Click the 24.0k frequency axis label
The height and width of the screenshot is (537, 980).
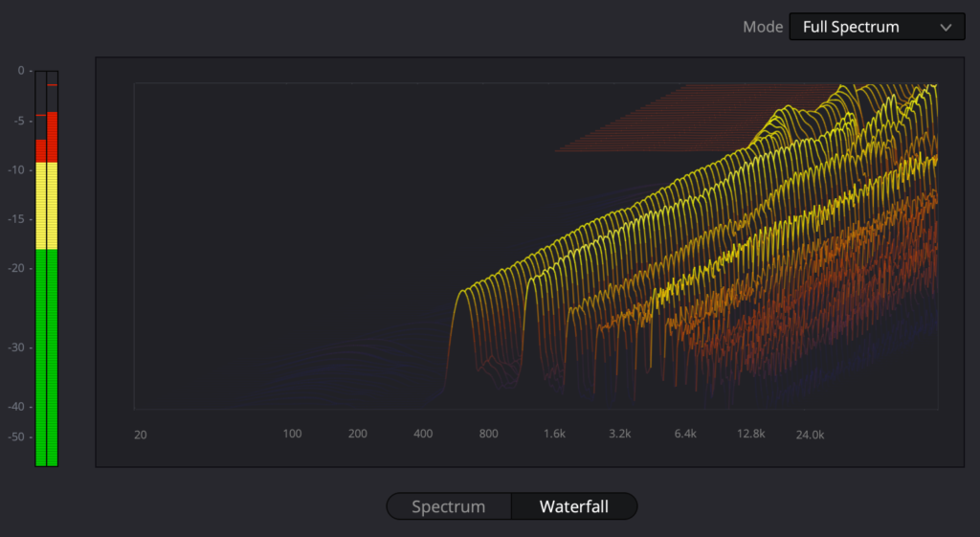pos(810,435)
